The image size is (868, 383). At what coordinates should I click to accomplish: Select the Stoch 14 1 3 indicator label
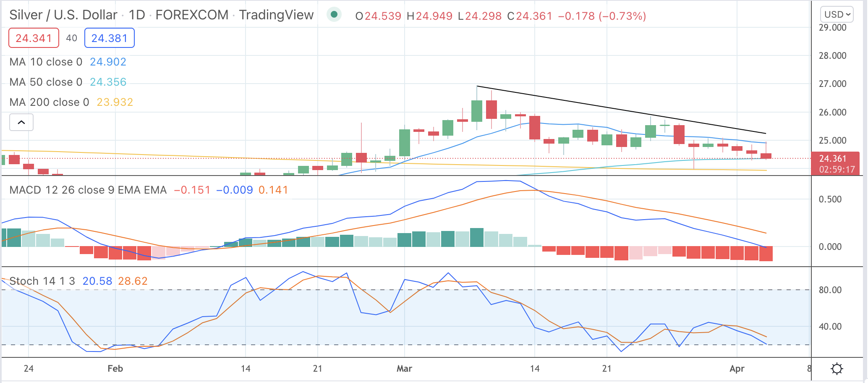[x=42, y=281]
